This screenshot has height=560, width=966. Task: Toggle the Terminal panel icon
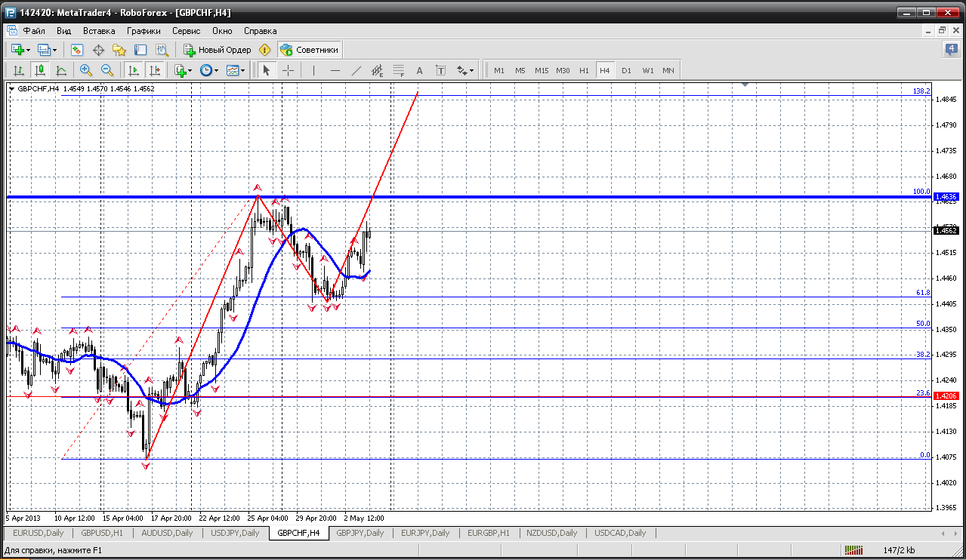point(140,50)
